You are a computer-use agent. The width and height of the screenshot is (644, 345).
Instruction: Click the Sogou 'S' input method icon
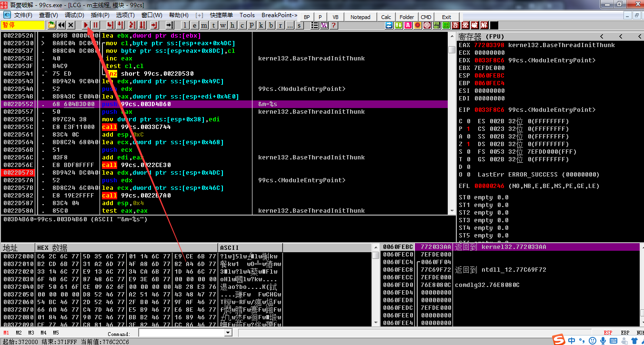[x=559, y=340]
